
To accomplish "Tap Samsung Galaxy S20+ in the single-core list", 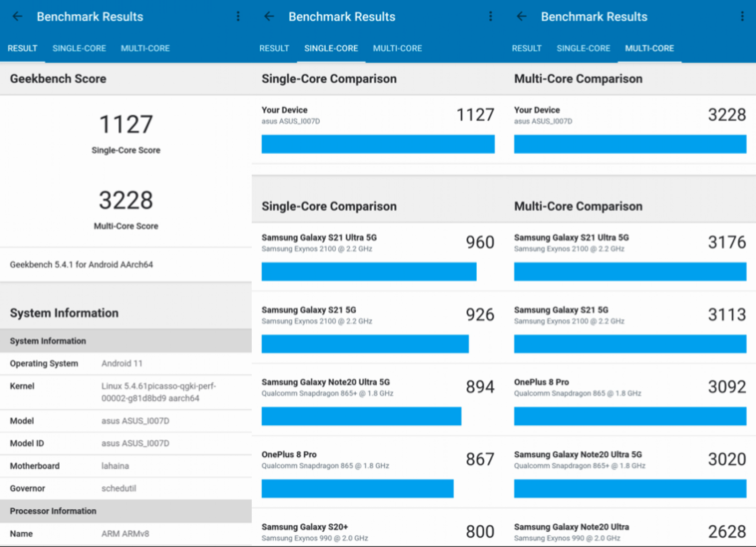I will point(305,527).
